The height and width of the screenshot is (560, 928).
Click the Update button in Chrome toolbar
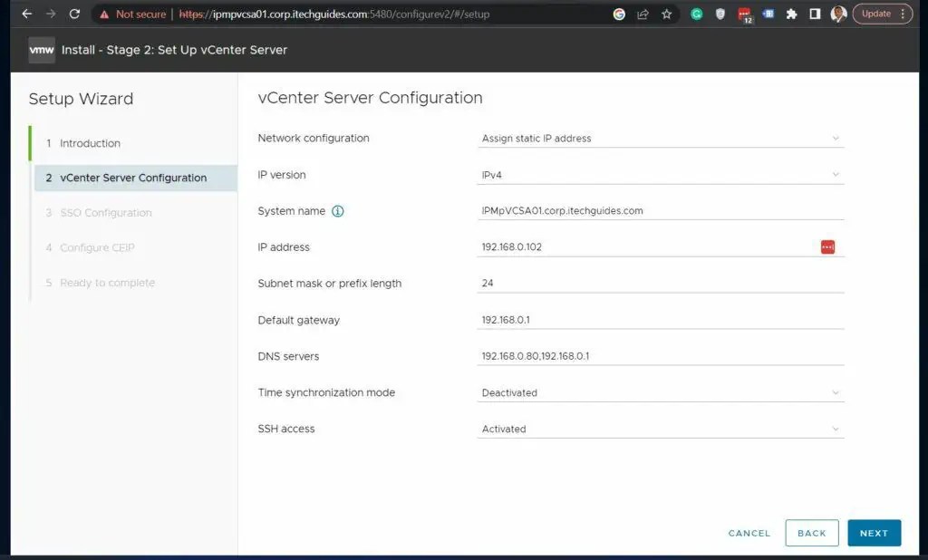tap(875, 14)
